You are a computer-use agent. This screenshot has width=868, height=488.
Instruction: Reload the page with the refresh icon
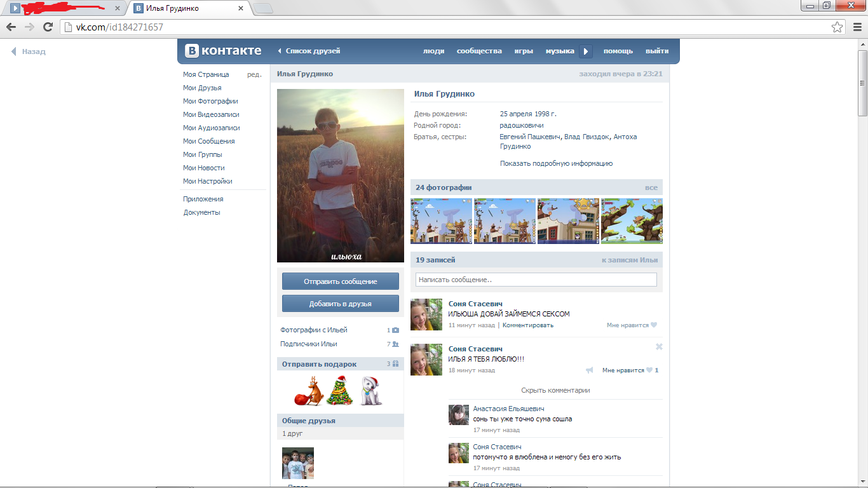pos(48,27)
